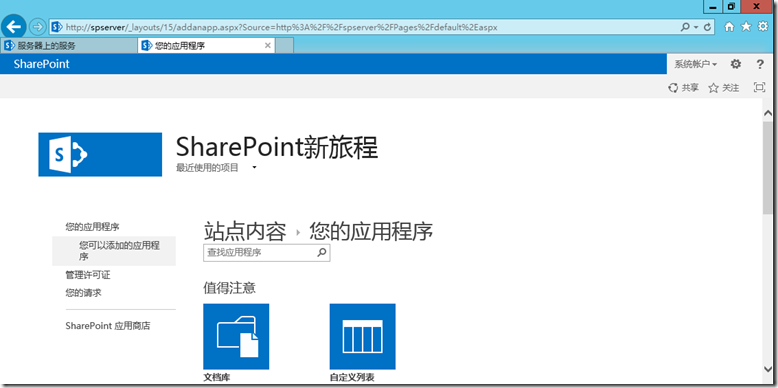778x388 pixels.
Task: Select 您可以添加的应用程序 in left navigation
Action: [114, 251]
